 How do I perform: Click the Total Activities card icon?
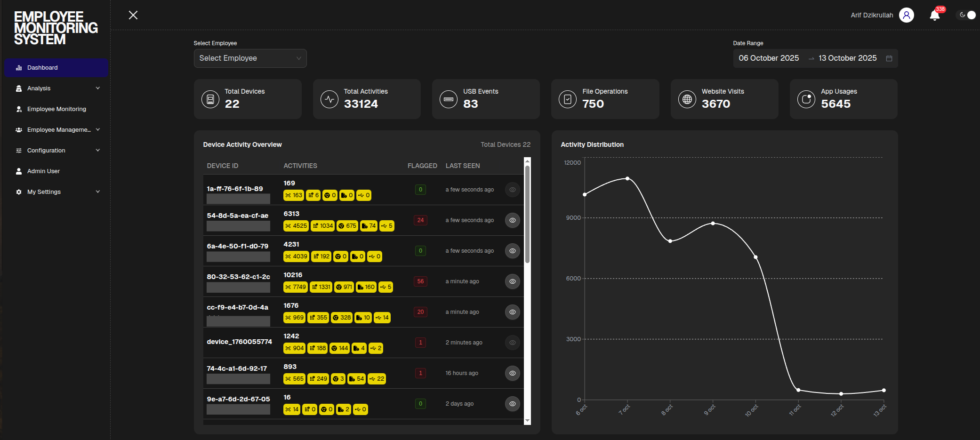pos(329,99)
